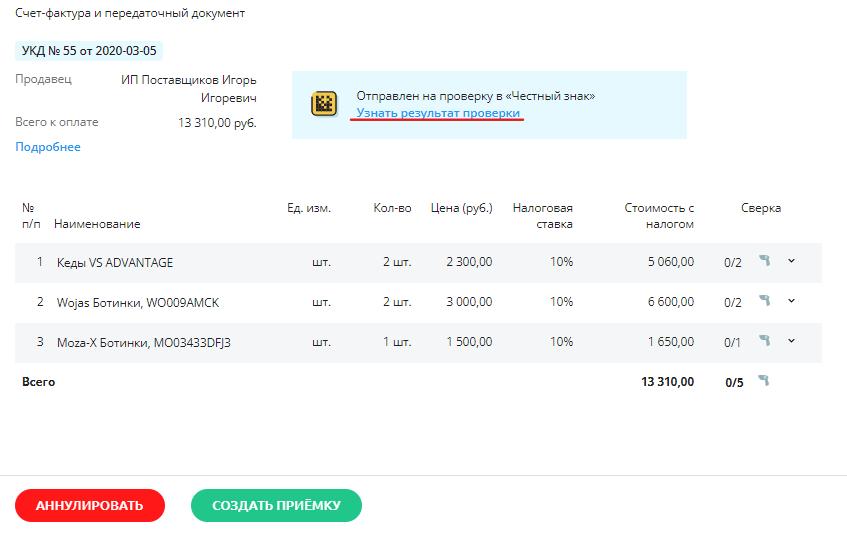Screen dimensions: 847x533
Task: Click the Счет-фактура и передаточный документ title
Action: click(130, 13)
